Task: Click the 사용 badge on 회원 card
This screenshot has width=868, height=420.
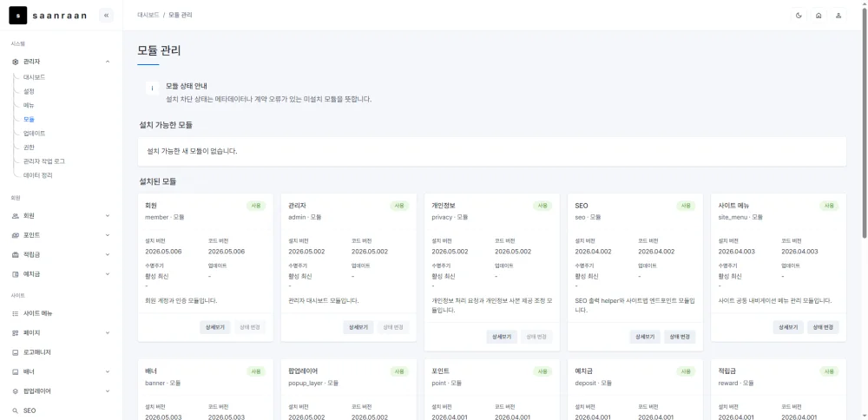Action: click(256, 206)
